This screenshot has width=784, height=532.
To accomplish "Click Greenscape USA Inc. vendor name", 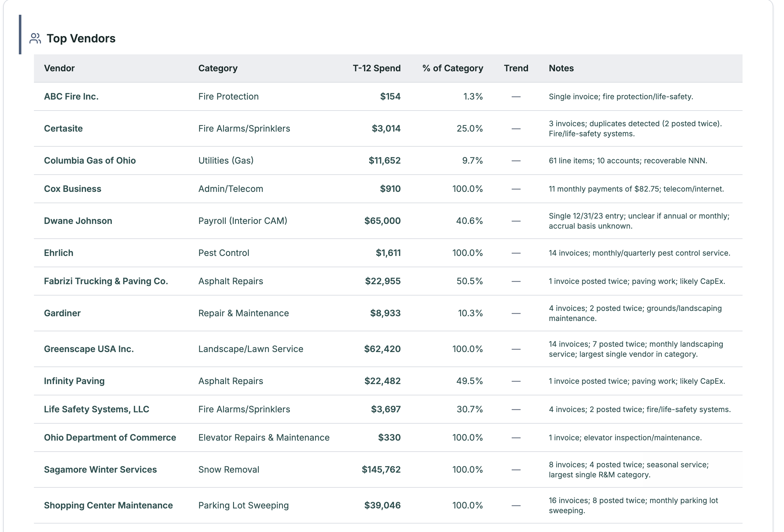I will click(89, 349).
